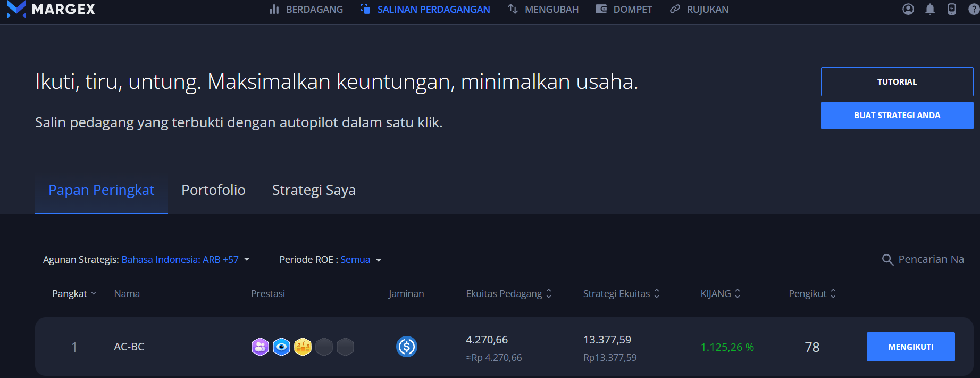The width and height of the screenshot is (980, 378).
Task: Click the blue eye achievement badge
Action: (281, 347)
